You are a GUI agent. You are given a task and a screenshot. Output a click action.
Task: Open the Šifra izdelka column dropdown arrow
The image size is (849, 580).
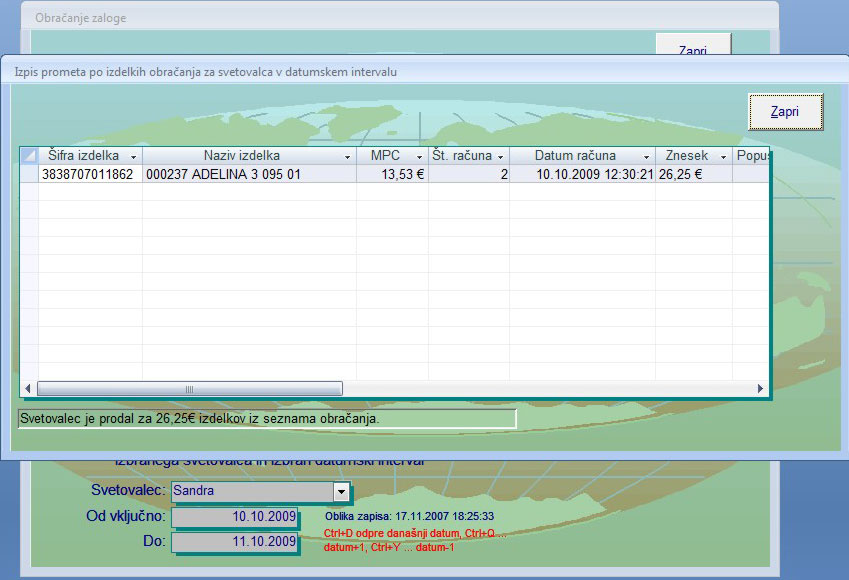(133, 157)
